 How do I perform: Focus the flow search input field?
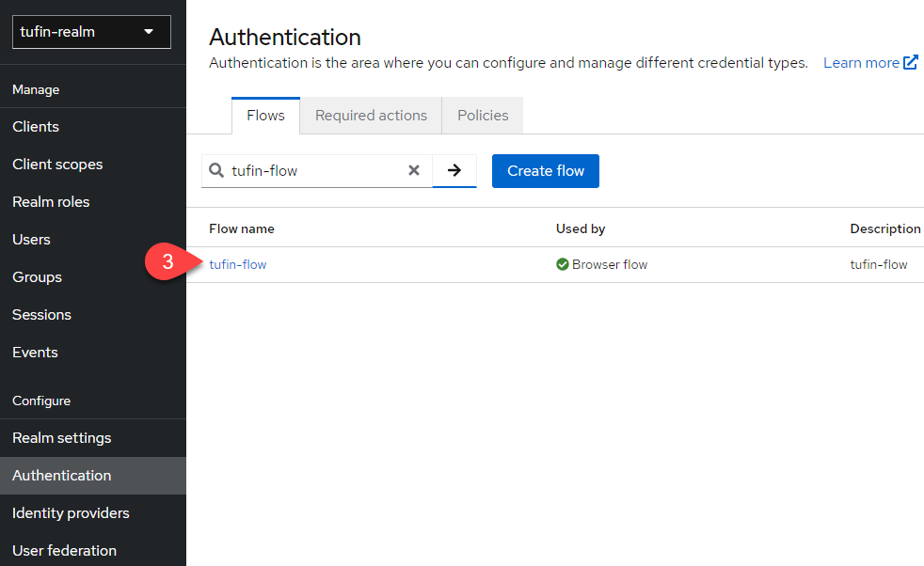pos(315,171)
